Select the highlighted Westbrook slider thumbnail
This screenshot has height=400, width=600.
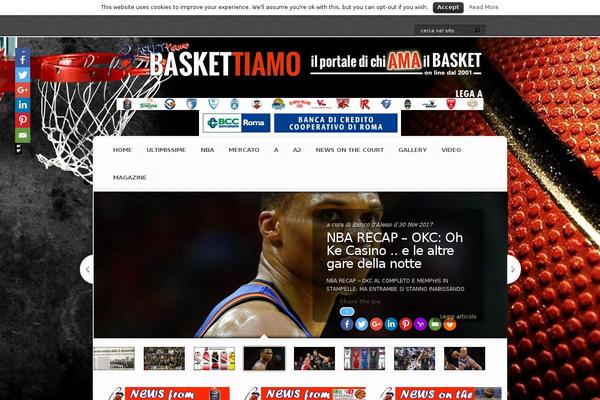264,358
